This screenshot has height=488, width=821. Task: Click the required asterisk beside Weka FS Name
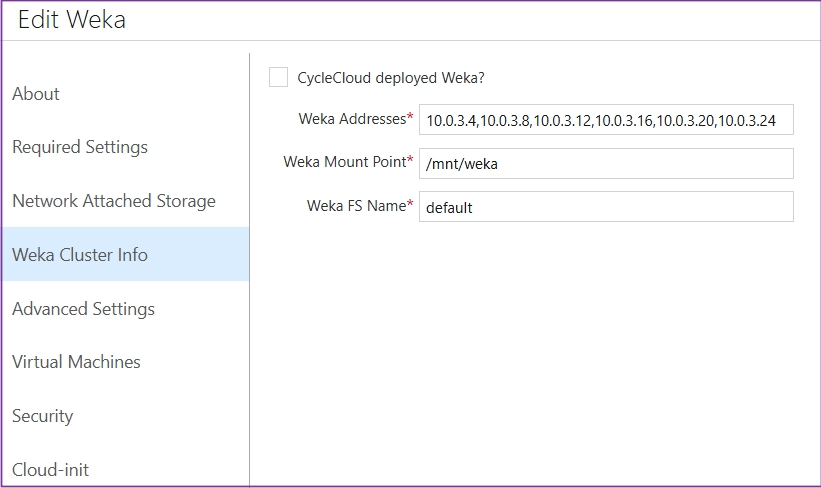point(410,204)
